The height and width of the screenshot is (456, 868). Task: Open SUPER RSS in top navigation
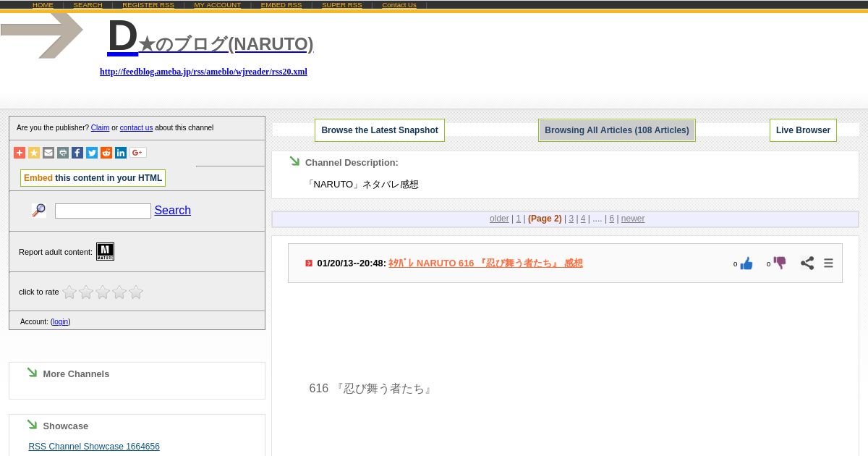(342, 5)
